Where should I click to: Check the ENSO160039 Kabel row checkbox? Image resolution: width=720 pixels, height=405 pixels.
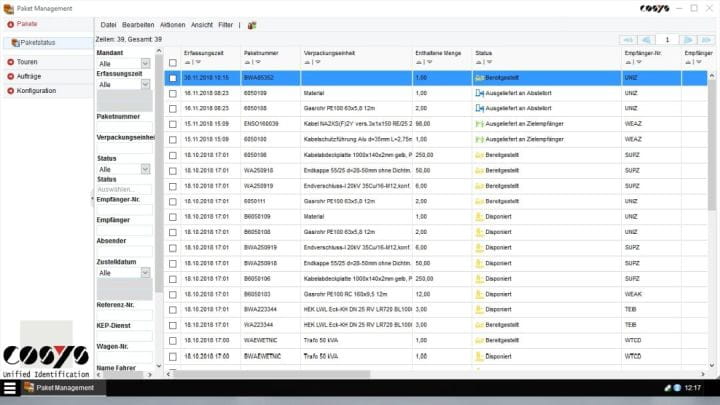(x=173, y=124)
